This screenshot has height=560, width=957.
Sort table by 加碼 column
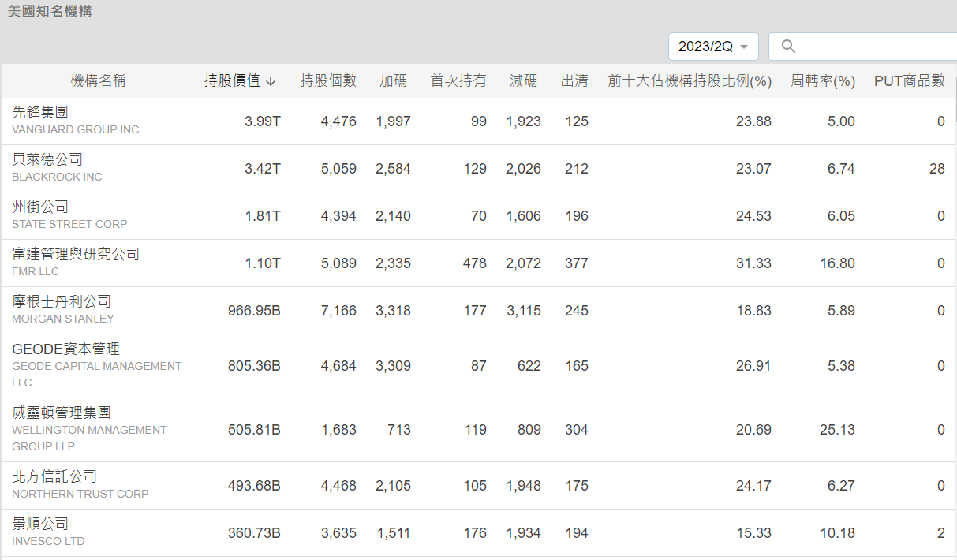point(393,80)
